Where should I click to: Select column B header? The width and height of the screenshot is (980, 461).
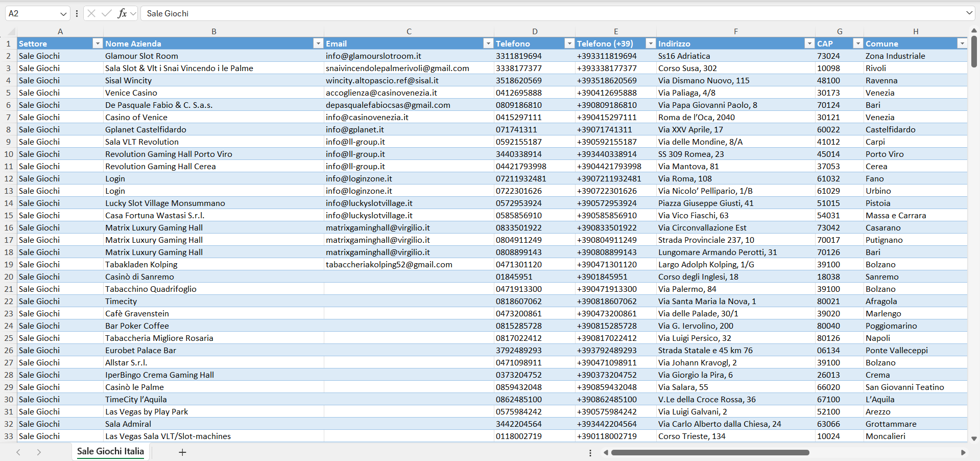tap(214, 32)
